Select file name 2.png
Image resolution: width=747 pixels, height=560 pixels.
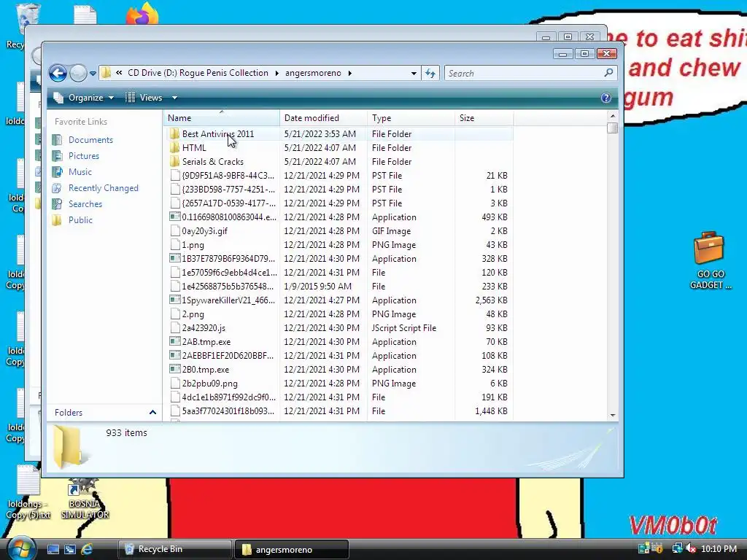193,314
